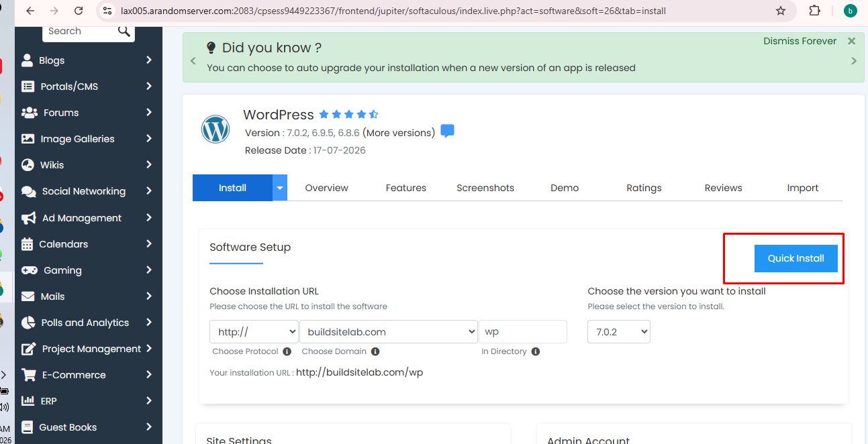The image size is (868, 444).
Task: Click the Wikis globe icon
Action: [x=28, y=165]
